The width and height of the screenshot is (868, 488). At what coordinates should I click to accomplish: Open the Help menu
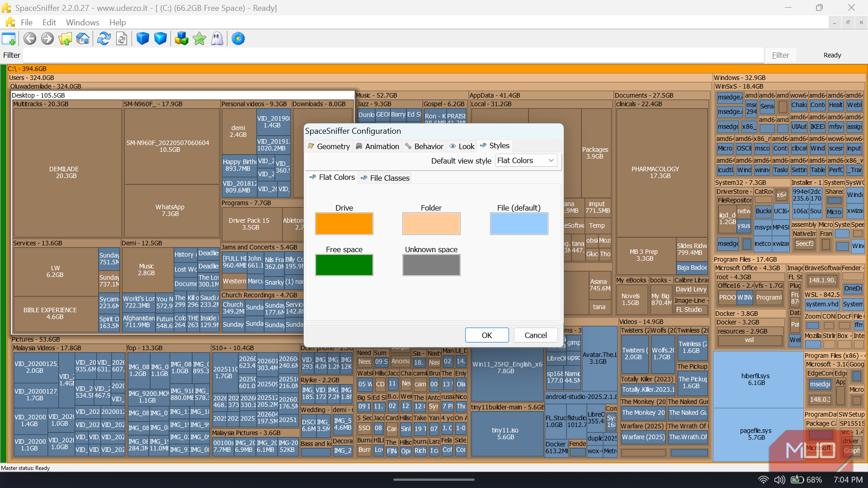(x=118, y=22)
